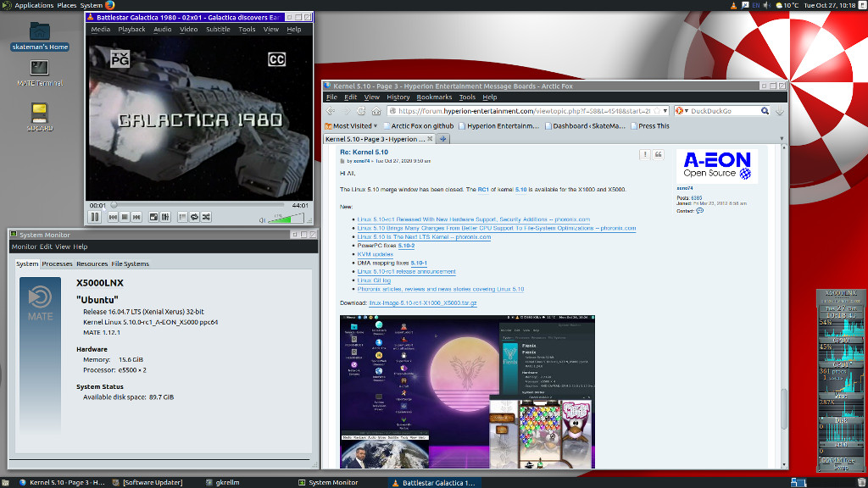
Task: Open the weather indicator showing 10 °C
Action: coord(787,5)
